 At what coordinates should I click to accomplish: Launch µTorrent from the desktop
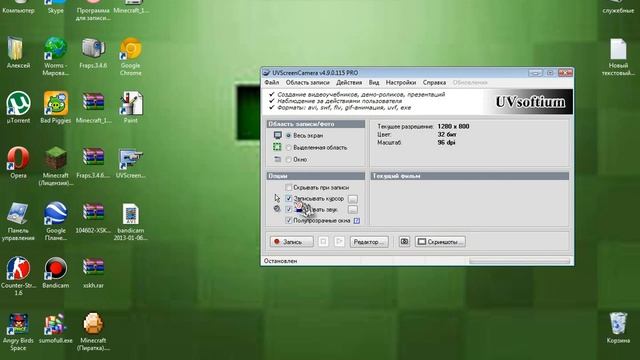(18, 104)
